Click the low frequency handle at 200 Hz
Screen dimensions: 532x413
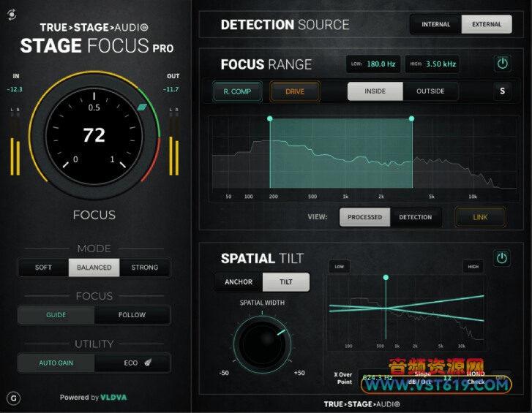click(270, 118)
